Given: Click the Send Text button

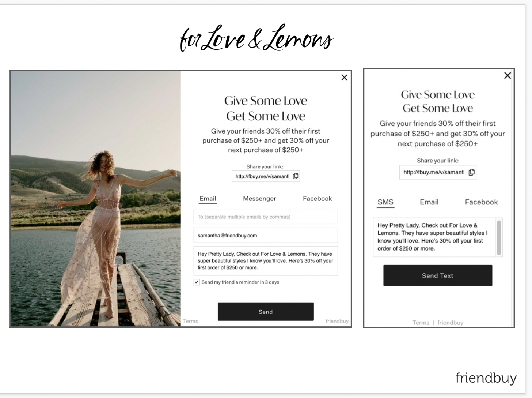Looking at the screenshot, I should [x=438, y=275].
